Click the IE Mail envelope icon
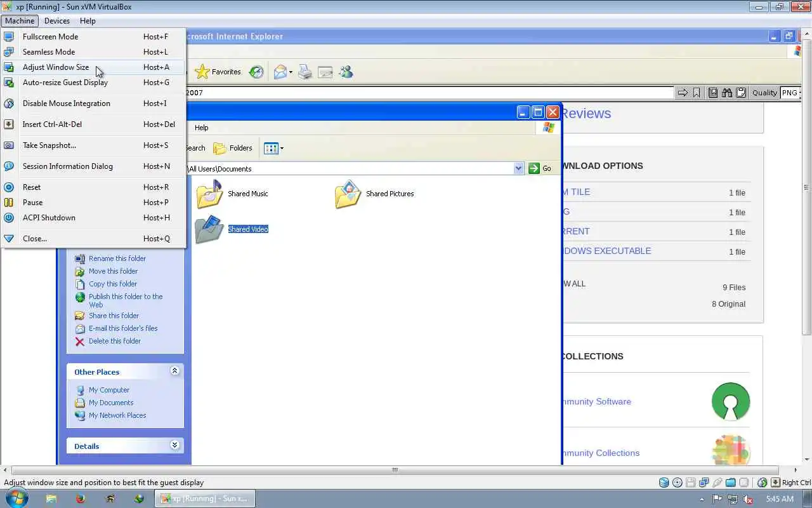Screen dimensions: 812x508 tap(280, 72)
